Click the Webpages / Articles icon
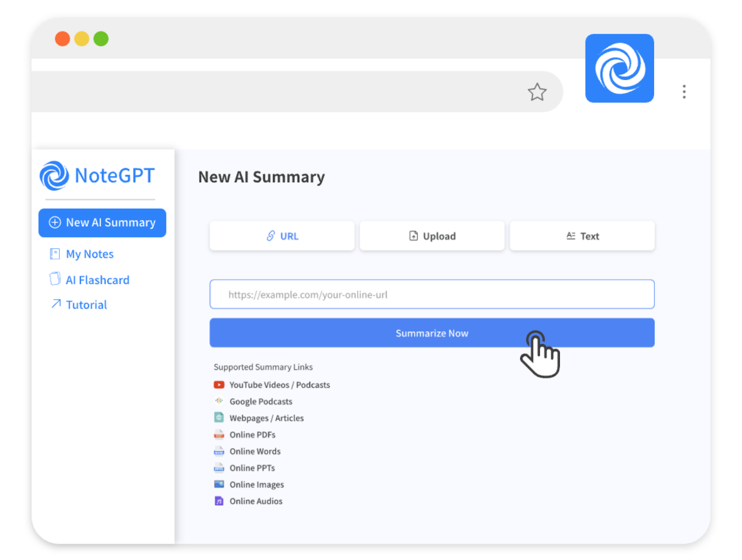742x560 pixels. [218, 418]
